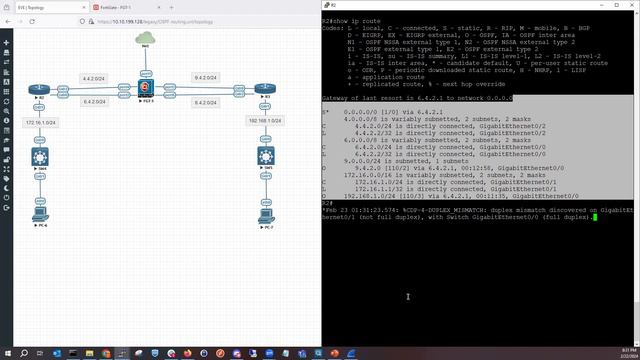Screen dimensions: 640x360
Task: Click the 172.16.1.0/24 network label
Action: click(x=40, y=122)
